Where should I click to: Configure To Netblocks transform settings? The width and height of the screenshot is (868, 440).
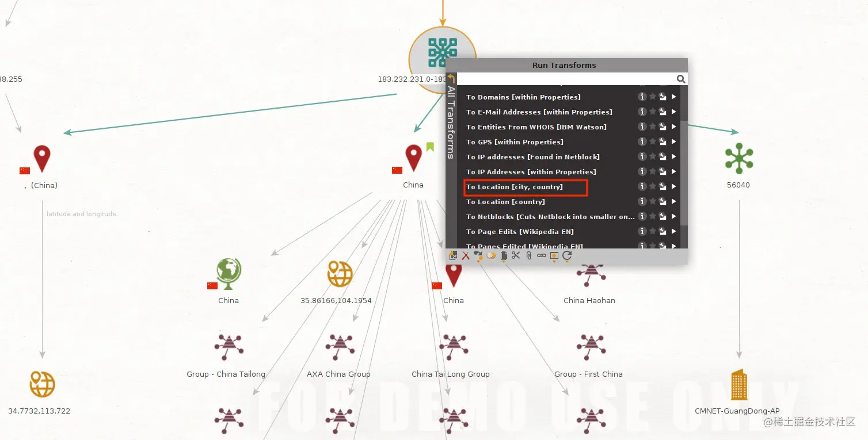[663, 216]
